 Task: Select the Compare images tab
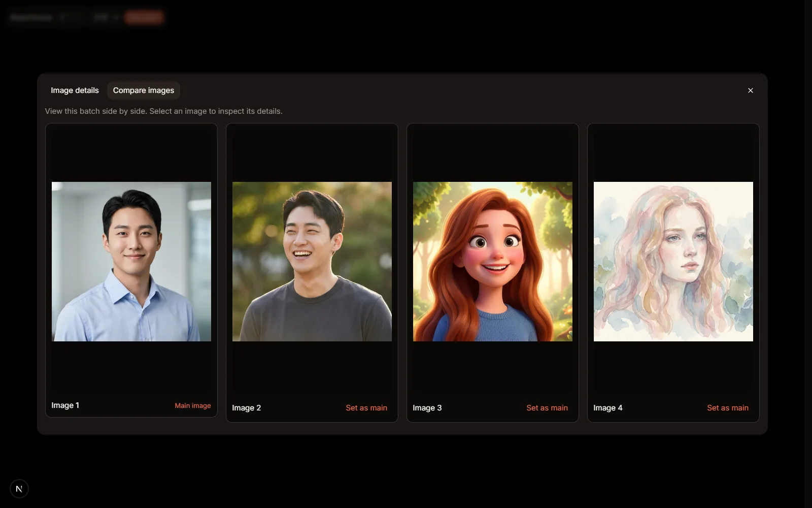[x=144, y=90]
